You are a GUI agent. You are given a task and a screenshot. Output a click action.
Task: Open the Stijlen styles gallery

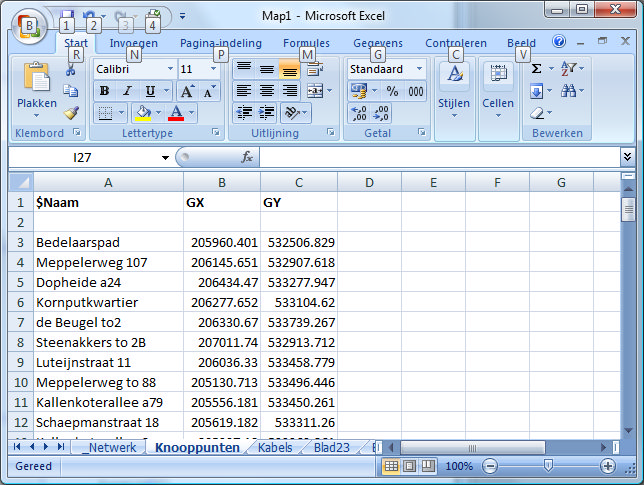point(454,90)
